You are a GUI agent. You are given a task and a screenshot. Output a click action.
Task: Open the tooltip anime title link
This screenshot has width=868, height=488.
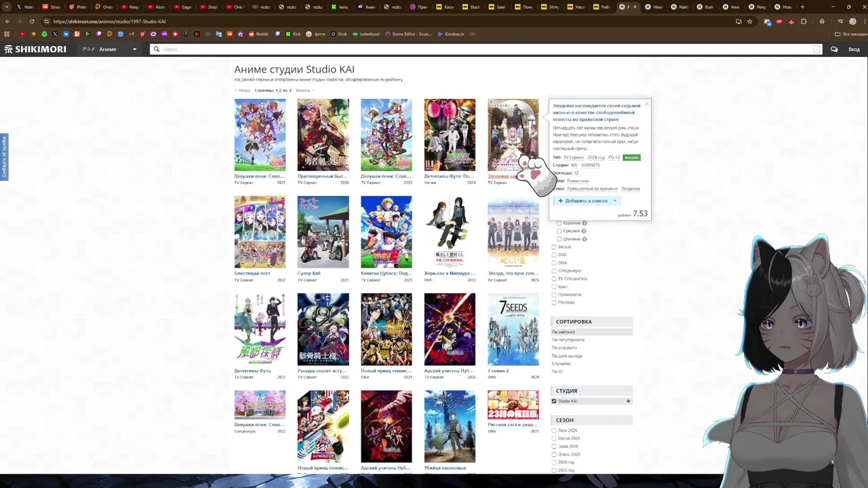pos(597,113)
